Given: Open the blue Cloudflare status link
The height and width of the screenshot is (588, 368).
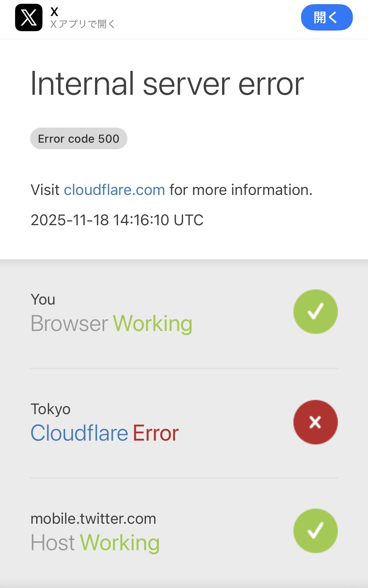Looking at the screenshot, I should pos(79,433).
